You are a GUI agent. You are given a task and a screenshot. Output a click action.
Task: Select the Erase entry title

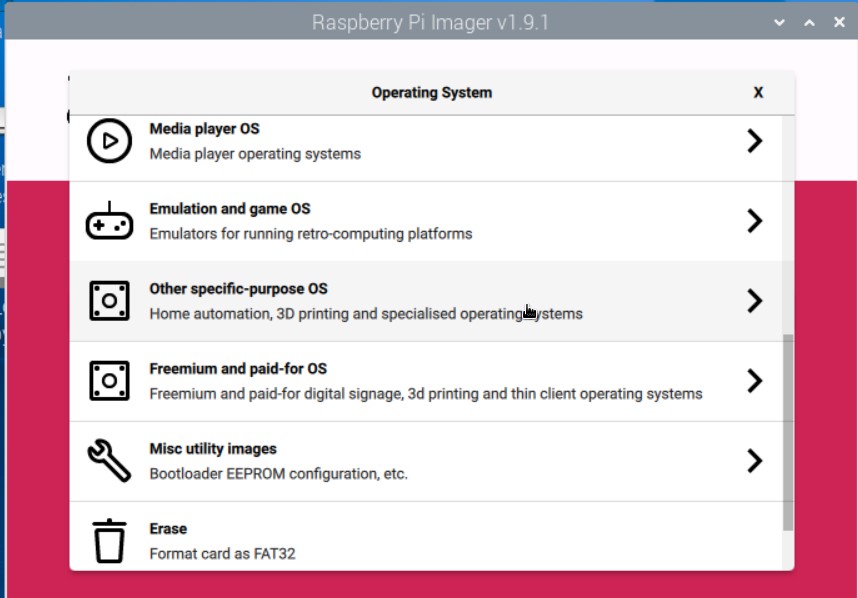168,529
